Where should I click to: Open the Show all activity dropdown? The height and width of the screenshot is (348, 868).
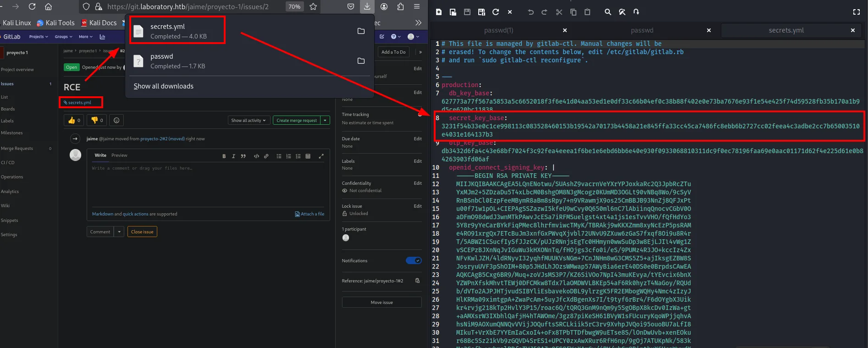pos(248,120)
